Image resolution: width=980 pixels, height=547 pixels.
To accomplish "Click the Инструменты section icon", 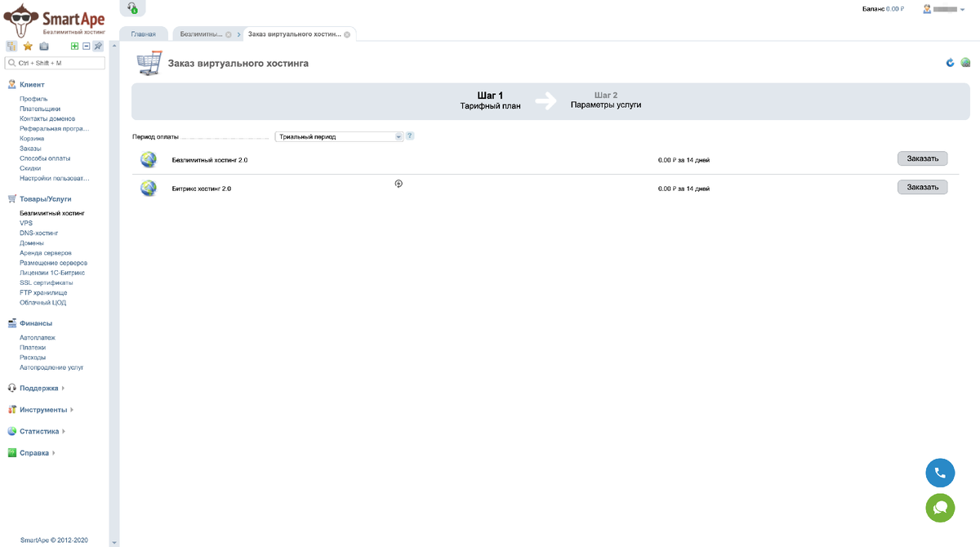I will [x=12, y=410].
